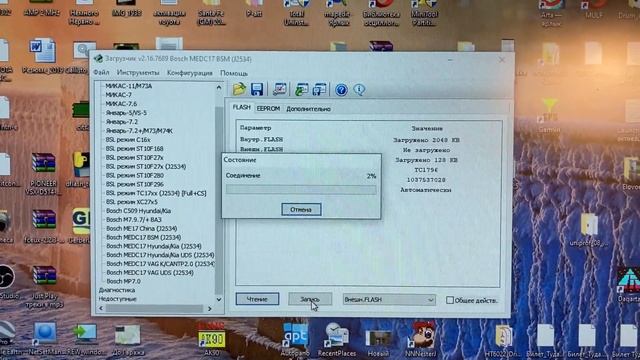Viewport: 640px width, 360px height.
Task: Click the save floppy disk icon
Action: (x=257, y=89)
